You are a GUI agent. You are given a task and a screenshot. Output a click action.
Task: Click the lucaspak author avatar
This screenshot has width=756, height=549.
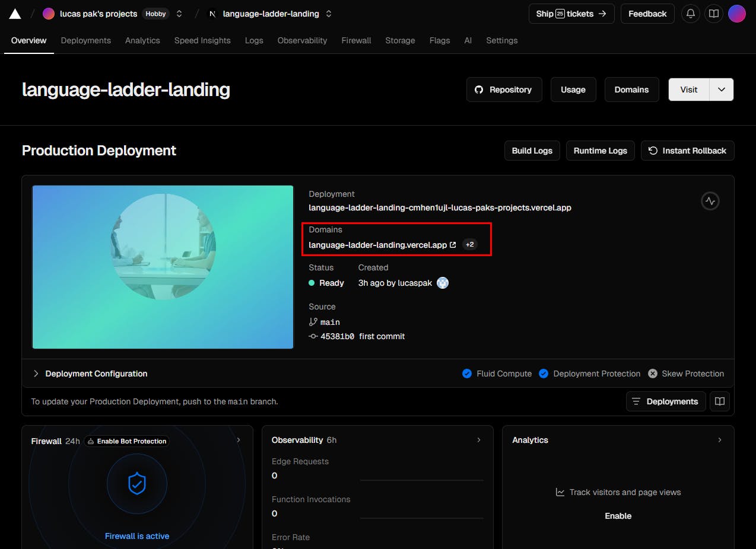[x=443, y=283]
